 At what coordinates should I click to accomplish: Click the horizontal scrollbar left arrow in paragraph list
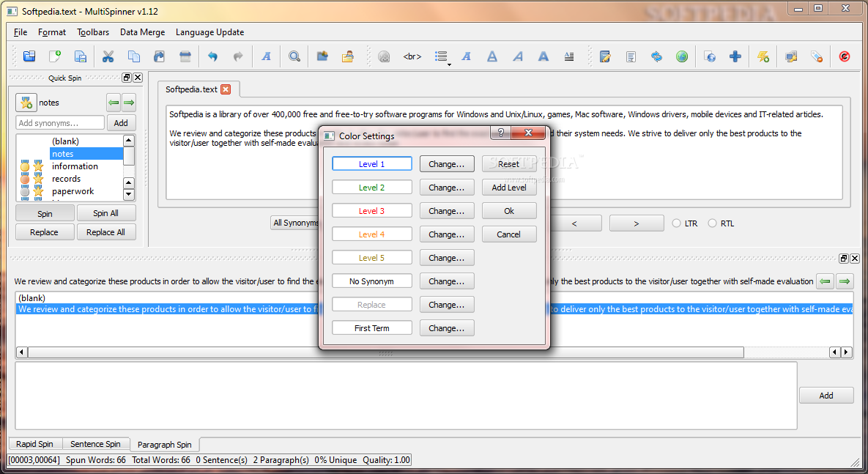(x=21, y=352)
